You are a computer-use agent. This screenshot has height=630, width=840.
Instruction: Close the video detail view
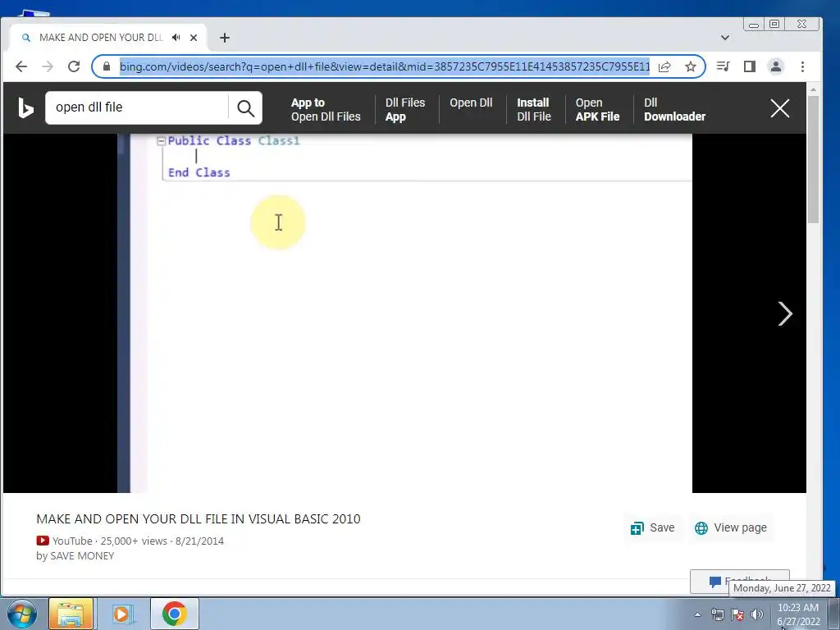[x=780, y=108]
